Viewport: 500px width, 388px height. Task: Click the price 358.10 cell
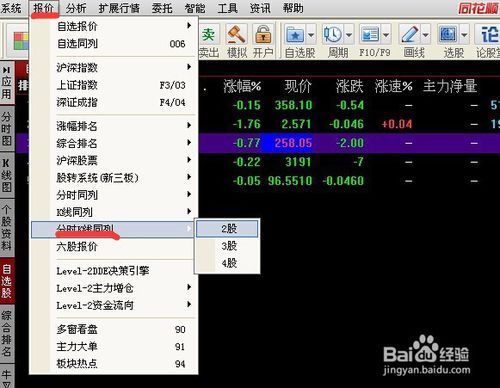(293, 105)
